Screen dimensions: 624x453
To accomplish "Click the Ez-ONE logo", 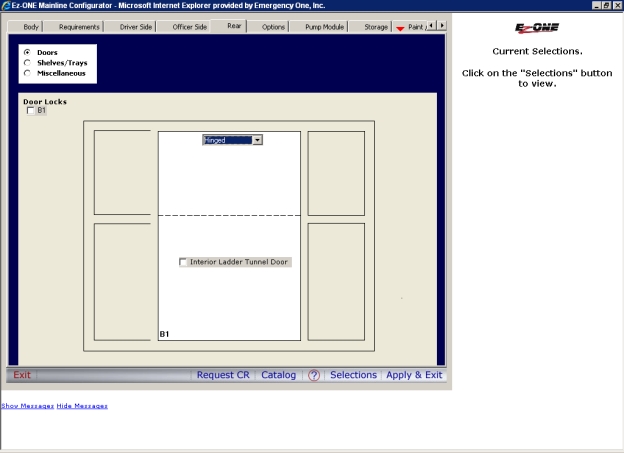I will coord(537,27).
